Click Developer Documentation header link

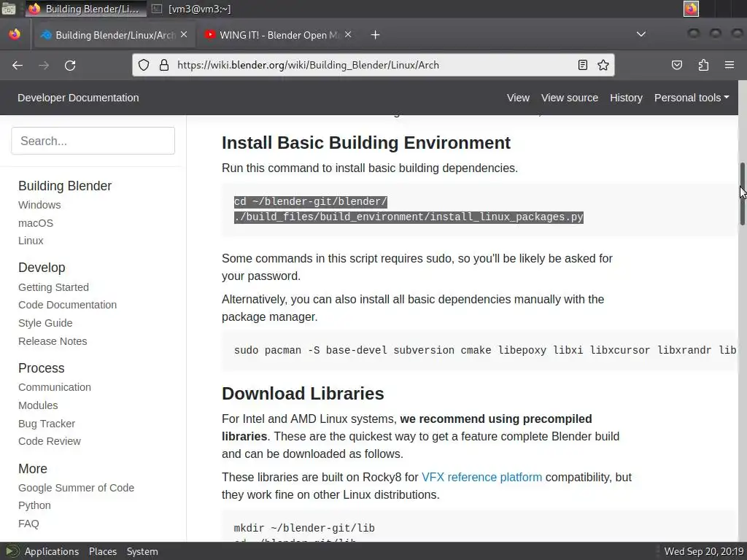[78, 98]
